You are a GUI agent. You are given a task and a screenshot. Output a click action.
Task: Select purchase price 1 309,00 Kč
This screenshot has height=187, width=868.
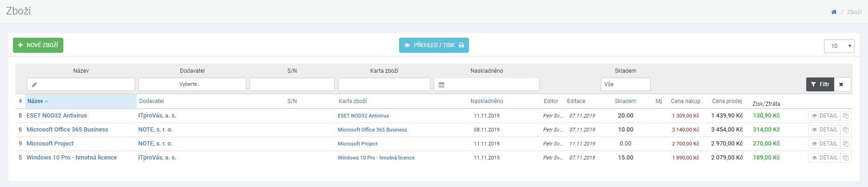[686, 116]
